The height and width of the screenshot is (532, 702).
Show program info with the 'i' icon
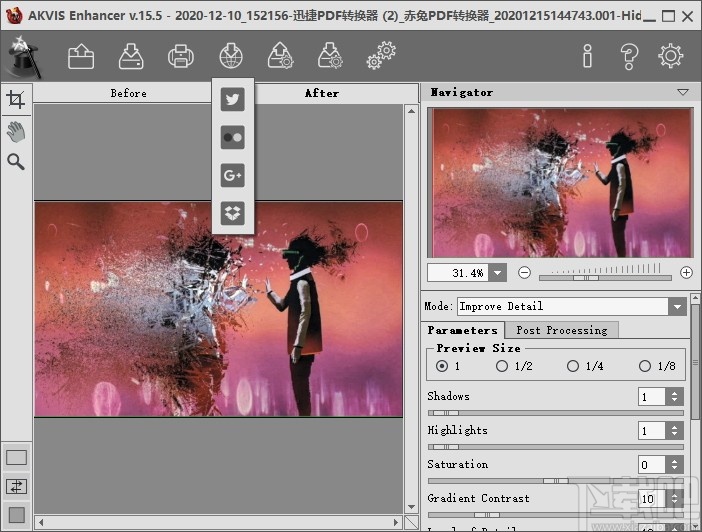click(x=587, y=56)
